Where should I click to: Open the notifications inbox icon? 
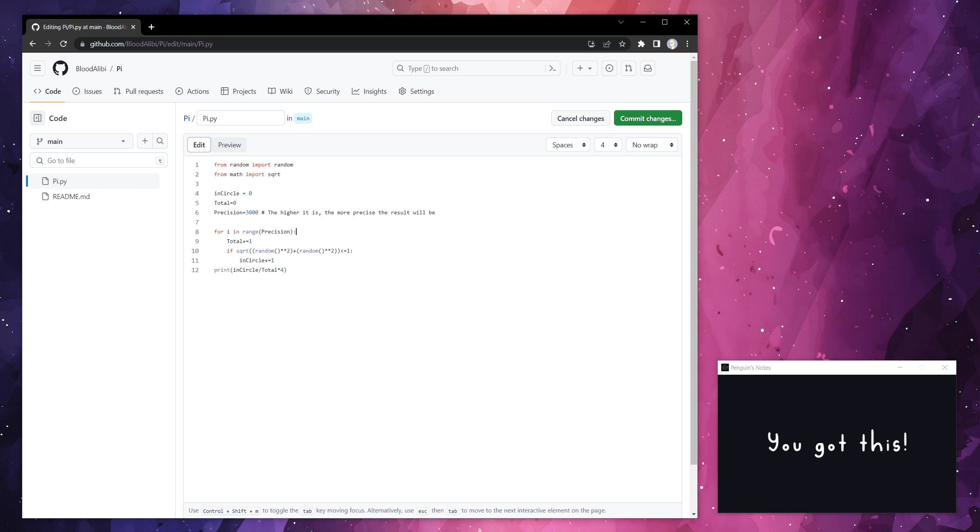point(647,68)
